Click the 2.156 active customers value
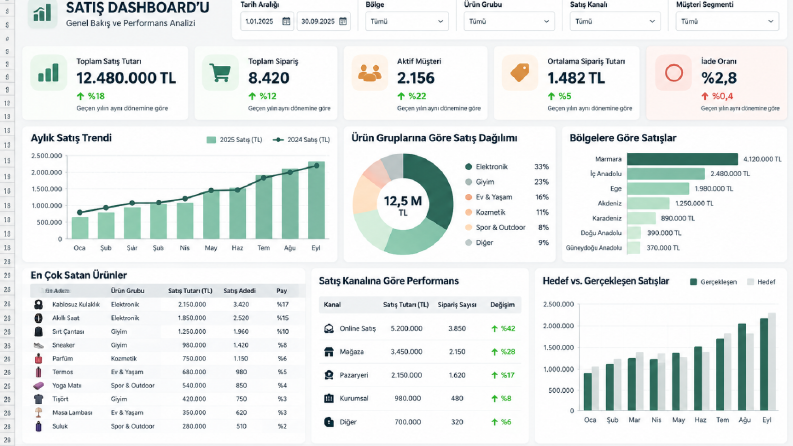 pos(416,78)
